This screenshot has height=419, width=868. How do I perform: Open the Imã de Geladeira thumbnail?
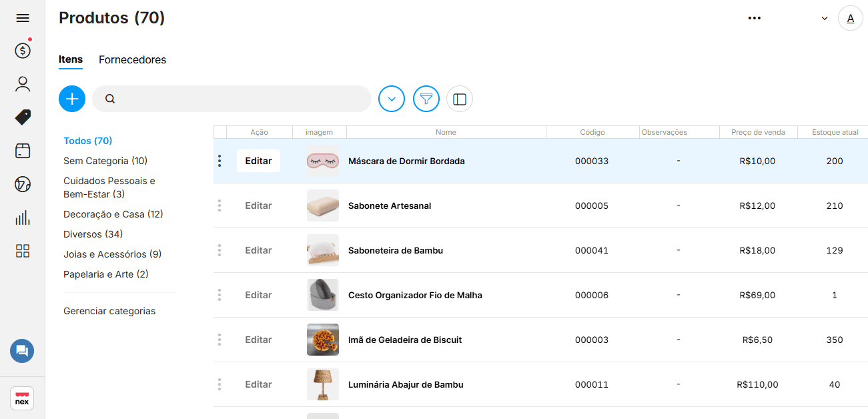[x=323, y=340]
